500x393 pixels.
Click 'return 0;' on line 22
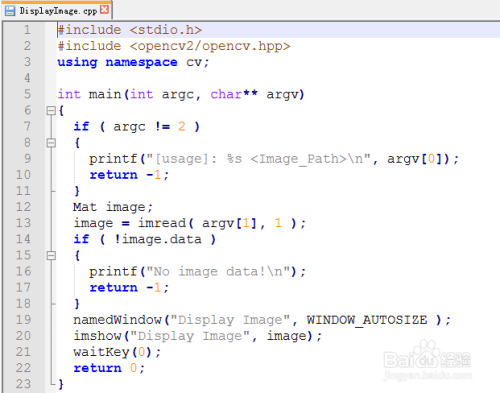109,368
